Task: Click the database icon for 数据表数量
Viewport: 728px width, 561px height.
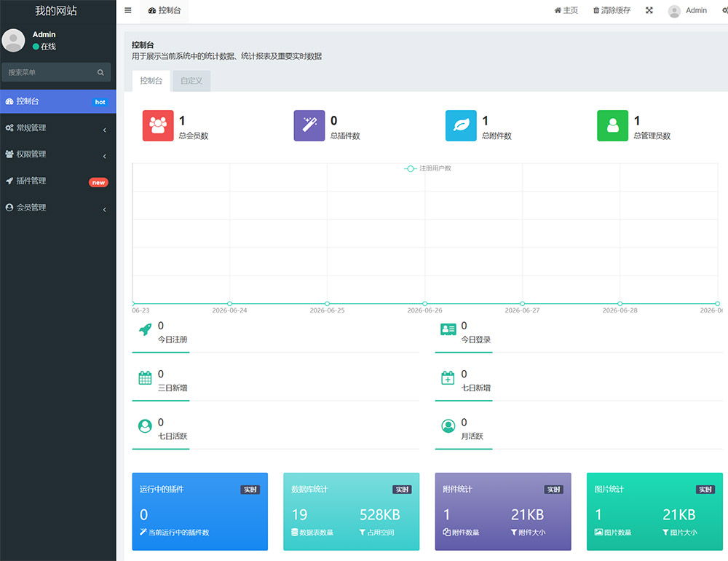Action: click(294, 532)
